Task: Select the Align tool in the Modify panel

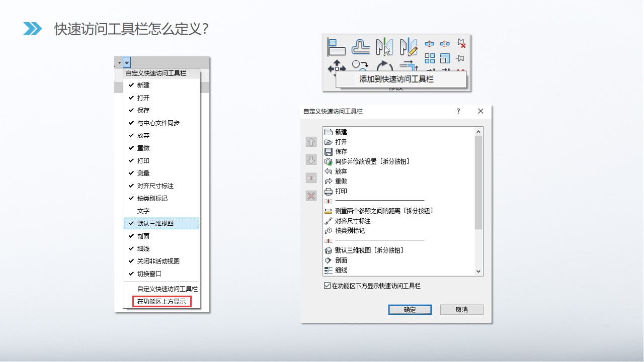Action: (x=337, y=47)
